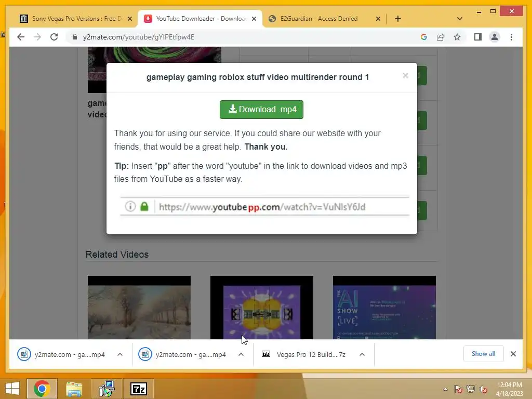Bookmark this tab with the star
The width and height of the screenshot is (532, 399).
457,37
